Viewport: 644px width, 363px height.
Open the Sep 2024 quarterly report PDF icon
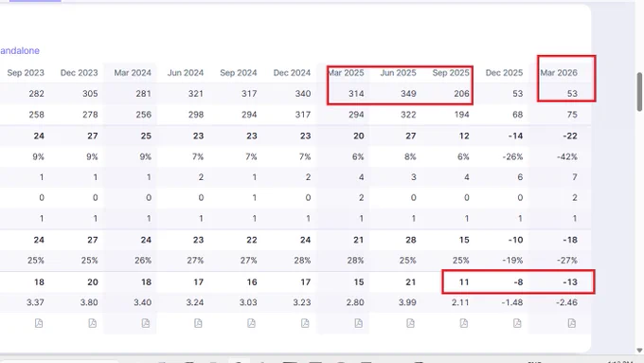(x=251, y=323)
